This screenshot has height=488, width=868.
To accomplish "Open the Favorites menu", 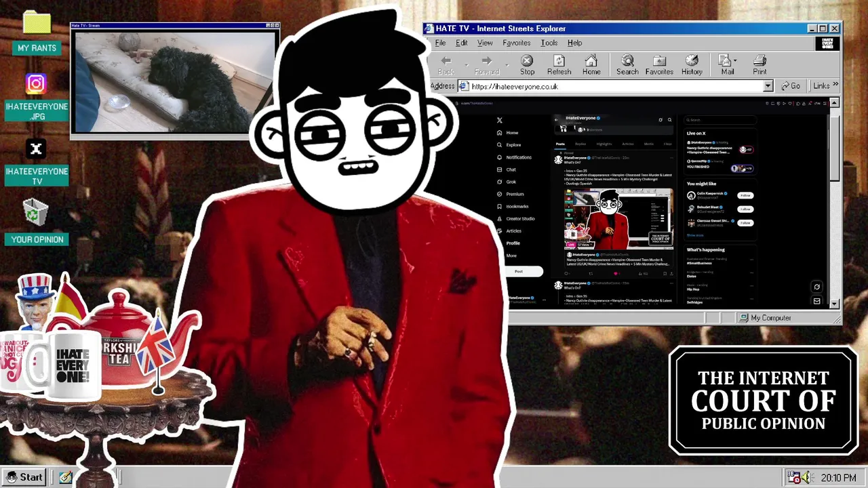I will (517, 43).
